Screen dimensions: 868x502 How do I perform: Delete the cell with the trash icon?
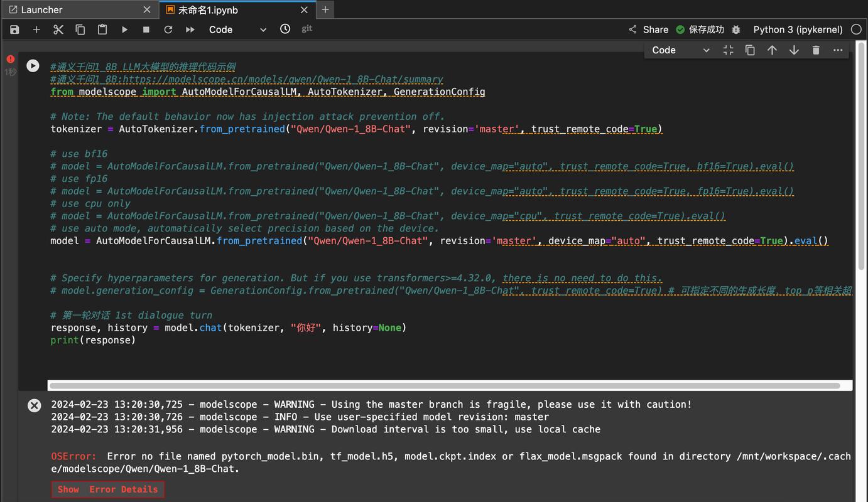(x=816, y=50)
